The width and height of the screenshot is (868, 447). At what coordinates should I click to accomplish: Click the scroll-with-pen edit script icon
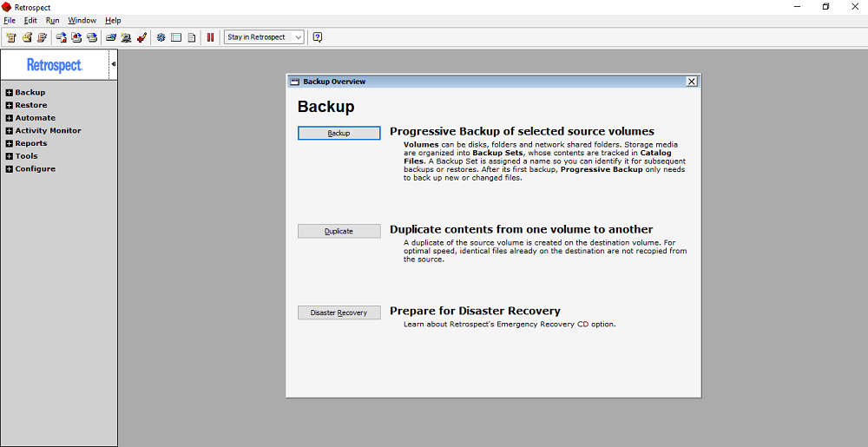(x=42, y=37)
